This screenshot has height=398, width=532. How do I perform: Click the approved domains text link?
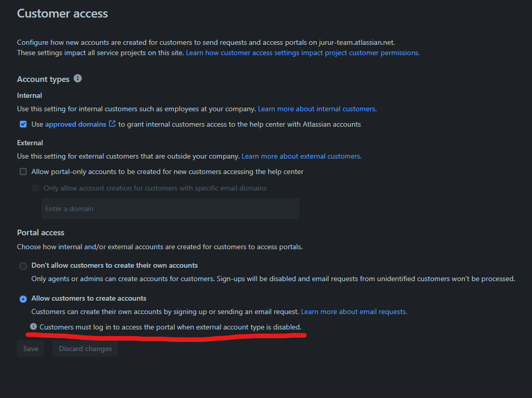coord(75,124)
